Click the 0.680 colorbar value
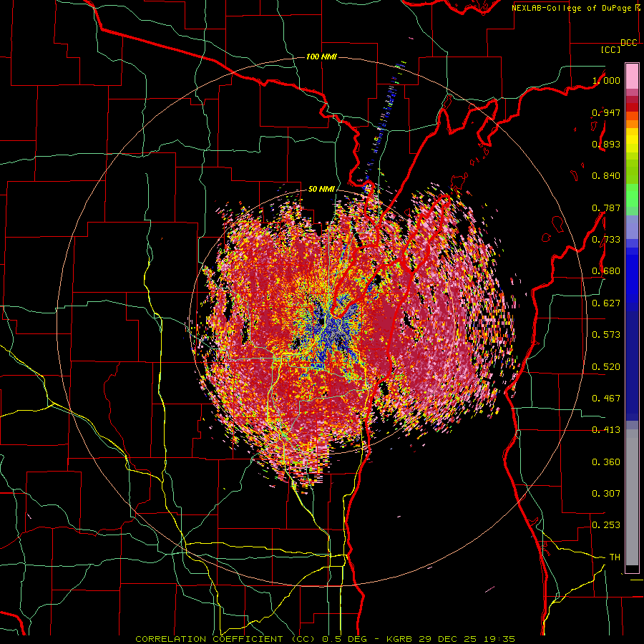Viewport: 644px width, 644px height. [x=606, y=271]
